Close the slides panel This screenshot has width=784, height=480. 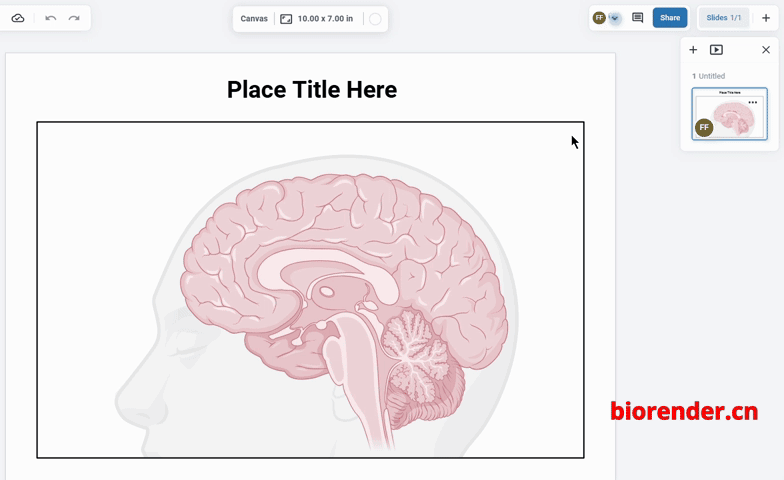[x=766, y=50]
